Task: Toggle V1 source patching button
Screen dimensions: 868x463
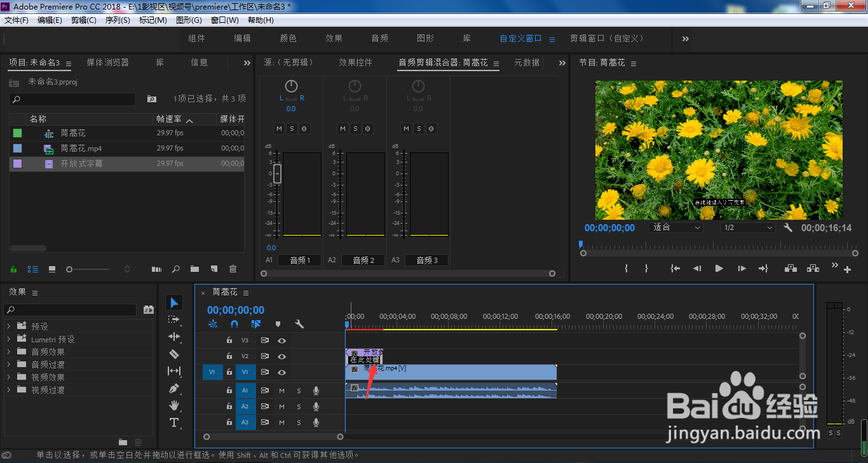Action: click(x=212, y=372)
